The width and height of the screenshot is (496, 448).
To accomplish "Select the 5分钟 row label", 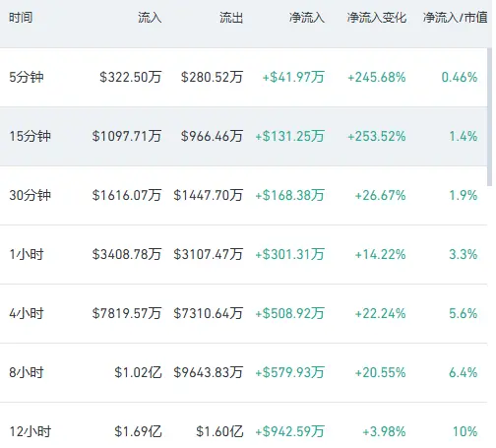I will [x=27, y=77].
